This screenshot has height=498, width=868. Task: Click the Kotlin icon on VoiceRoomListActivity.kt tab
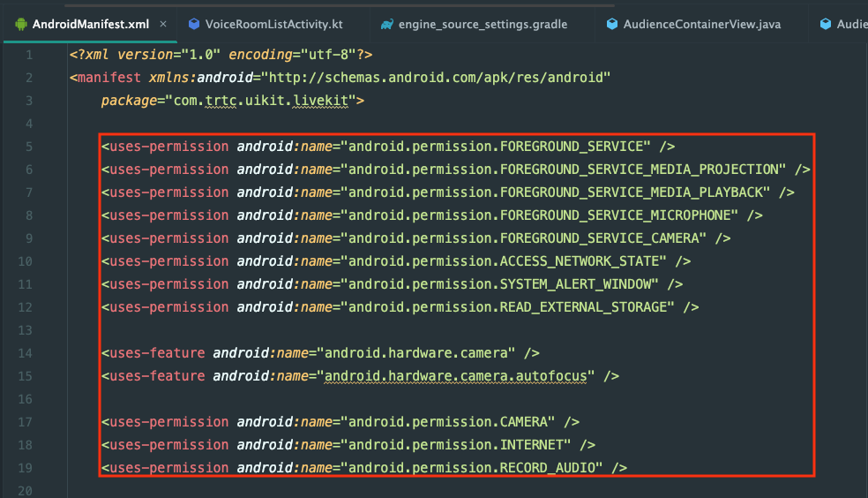click(192, 24)
